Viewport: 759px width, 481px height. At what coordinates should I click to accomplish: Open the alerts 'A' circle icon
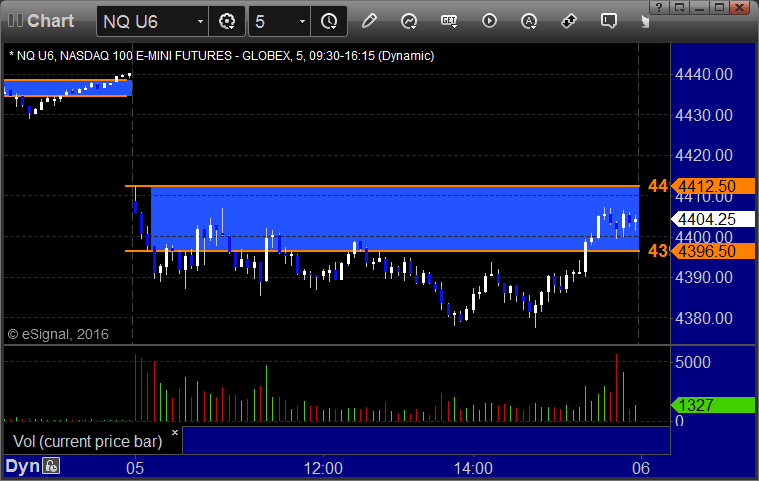(529, 21)
